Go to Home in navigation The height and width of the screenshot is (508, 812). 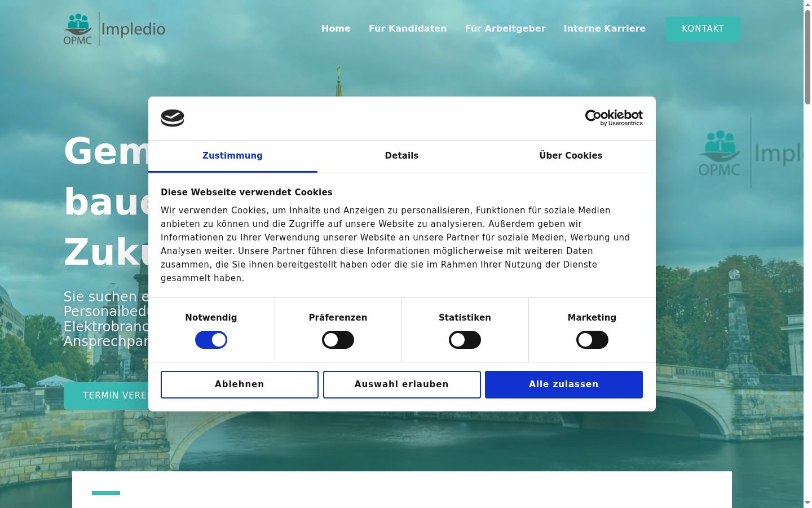pos(336,28)
